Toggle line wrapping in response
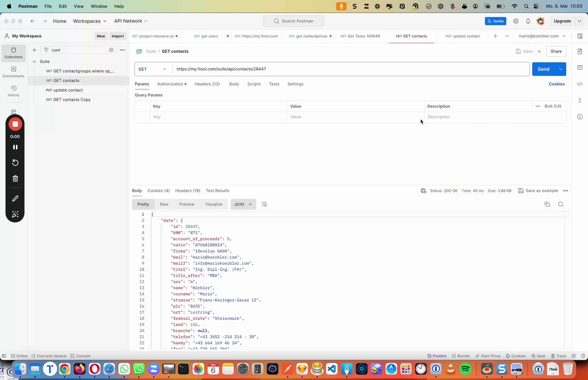The width and height of the screenshot is (588, 380). click(x=264, y=204)
